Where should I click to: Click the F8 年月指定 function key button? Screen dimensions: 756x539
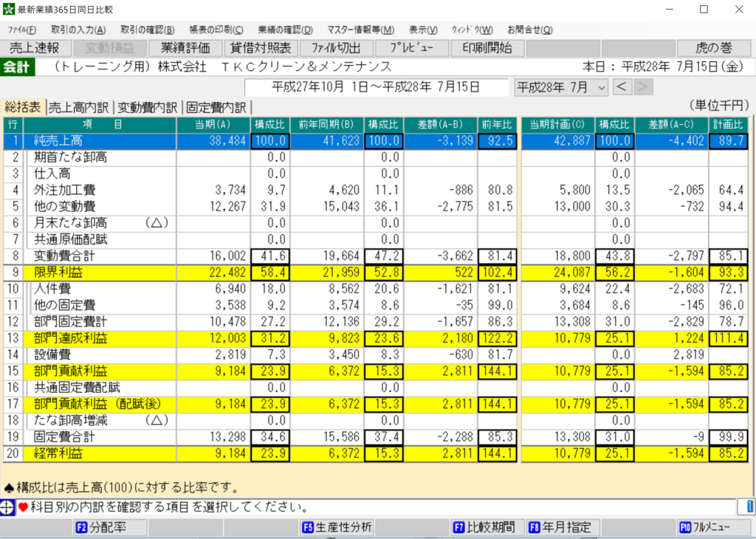click(563, 527)
